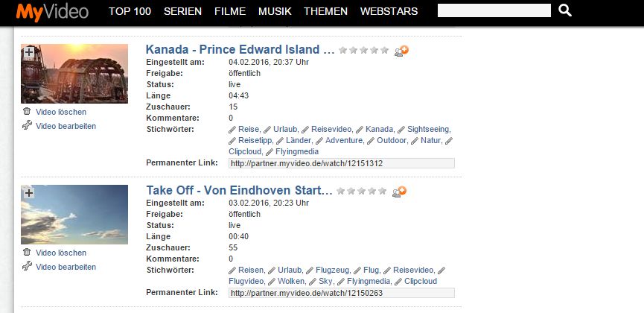The image size is (644, 313).
Task: Click trash icon for Kanada video
Action: point(28,112)
